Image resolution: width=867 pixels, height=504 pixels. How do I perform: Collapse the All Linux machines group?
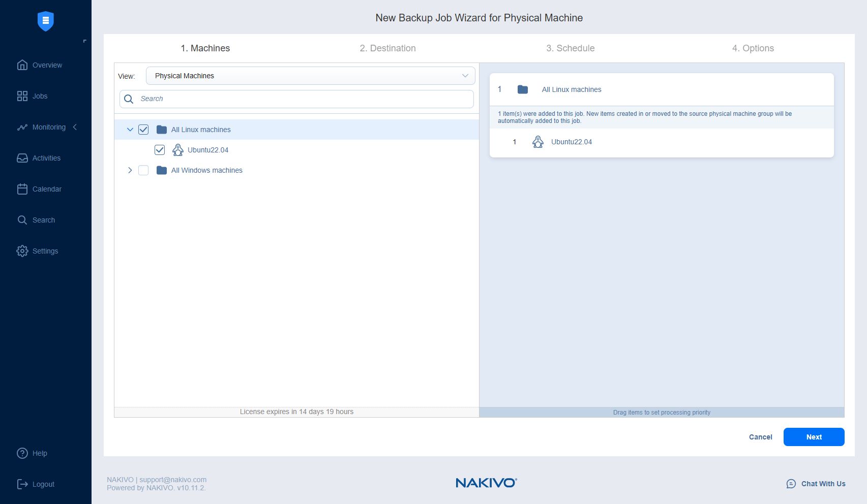130,130
